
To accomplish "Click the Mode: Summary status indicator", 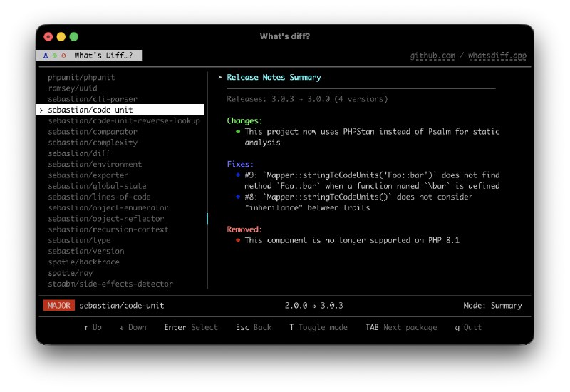I will [x=492, y=306].
